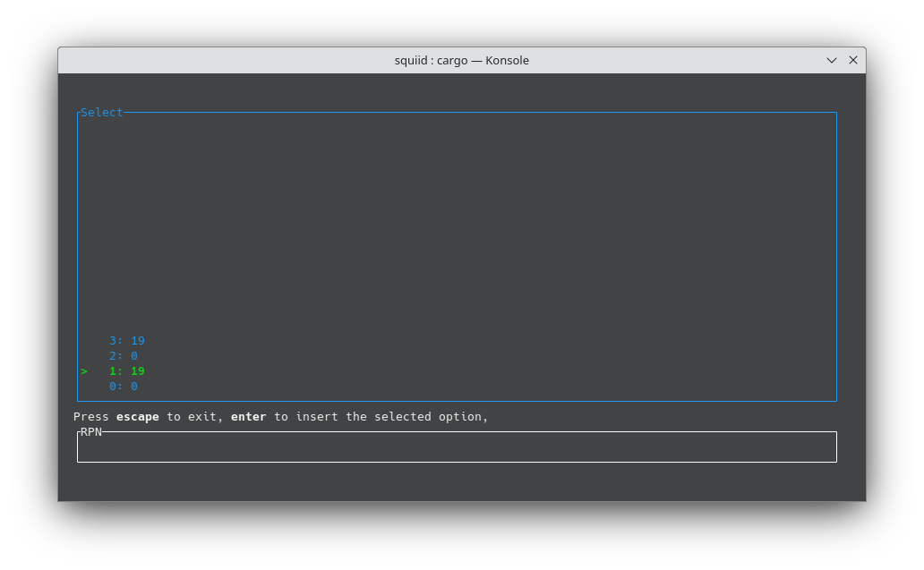
Task: Click 'squiid : cargo — Konsole' window title
Action: click(461, 60)
